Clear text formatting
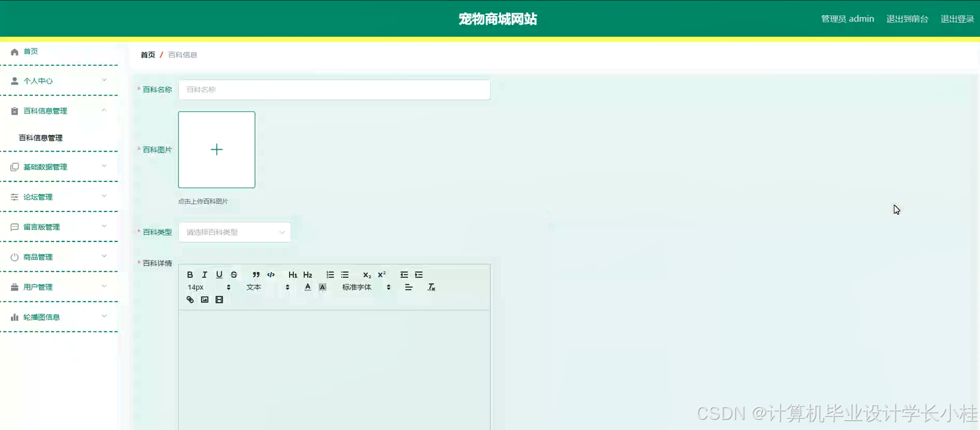Screen dimensions: 980x430 [431, 287]
